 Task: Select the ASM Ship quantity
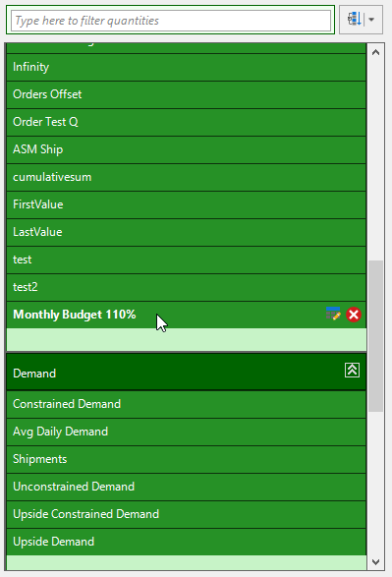186,149
